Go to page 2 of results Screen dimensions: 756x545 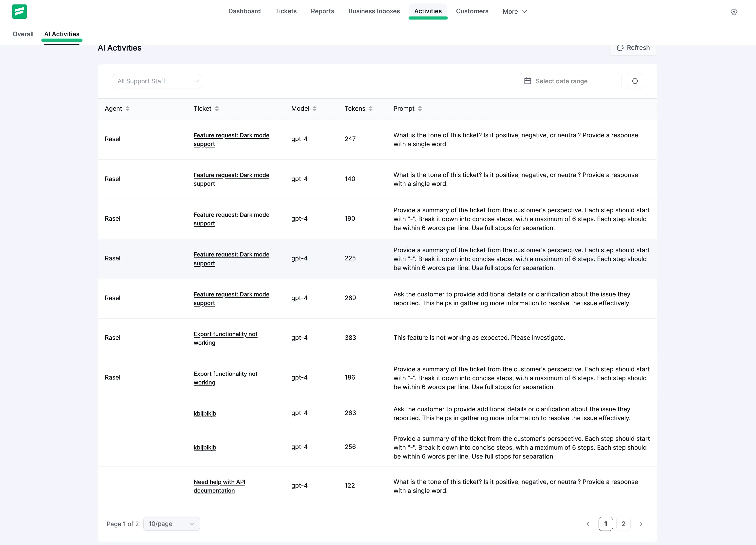[623, 524]
